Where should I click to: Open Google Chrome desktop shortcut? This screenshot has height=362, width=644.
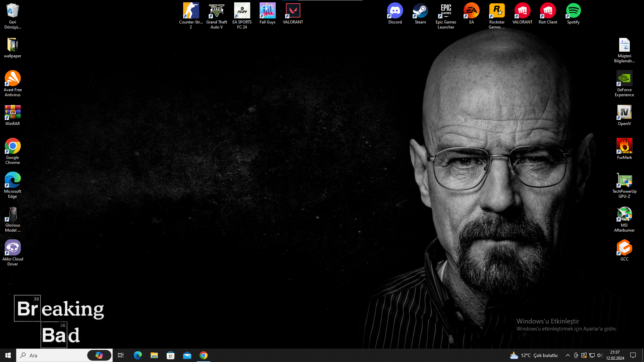click(12, 151)
